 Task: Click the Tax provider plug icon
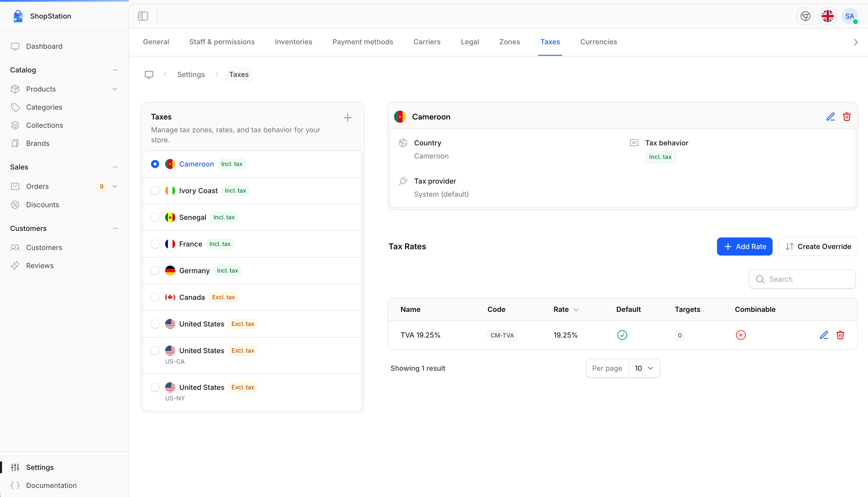click(x=403, y=181)
